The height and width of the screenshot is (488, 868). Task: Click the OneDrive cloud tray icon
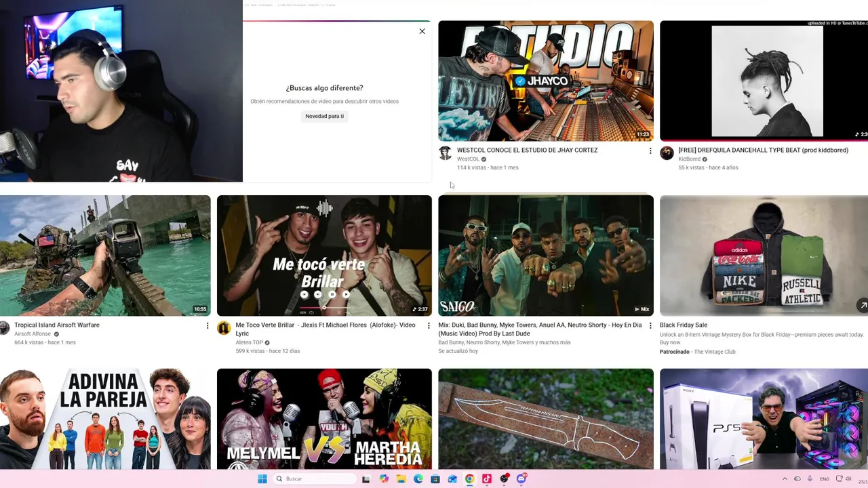coord(797,479)
